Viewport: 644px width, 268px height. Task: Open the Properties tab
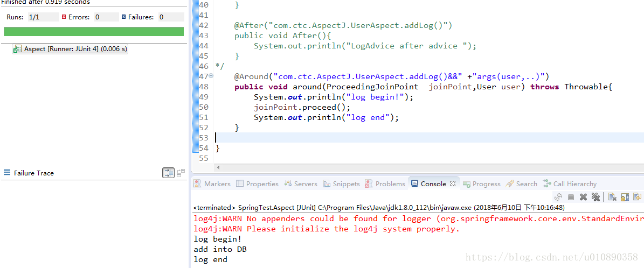click(x=258, y=184)
